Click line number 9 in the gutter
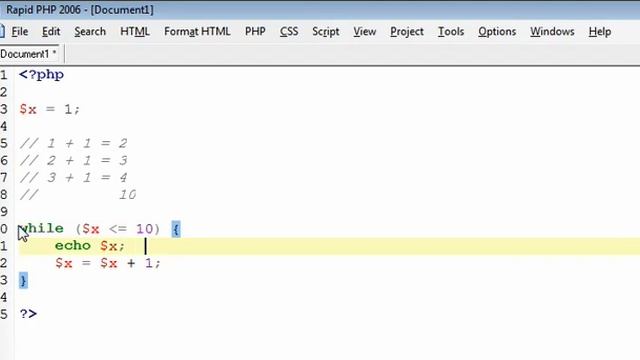 (4, 212)
